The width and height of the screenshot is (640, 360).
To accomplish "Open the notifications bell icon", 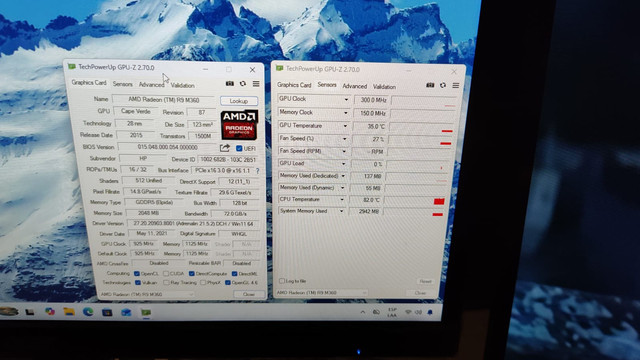I will 430,312.
